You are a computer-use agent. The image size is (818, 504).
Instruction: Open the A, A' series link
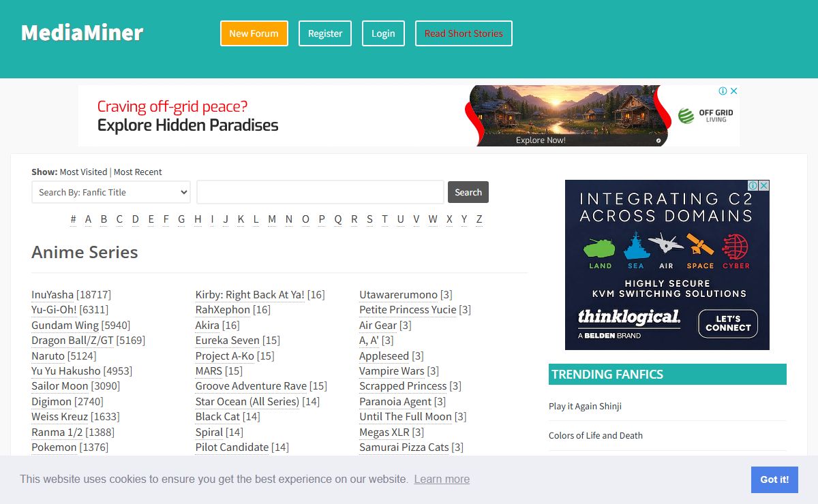point(369,341)
